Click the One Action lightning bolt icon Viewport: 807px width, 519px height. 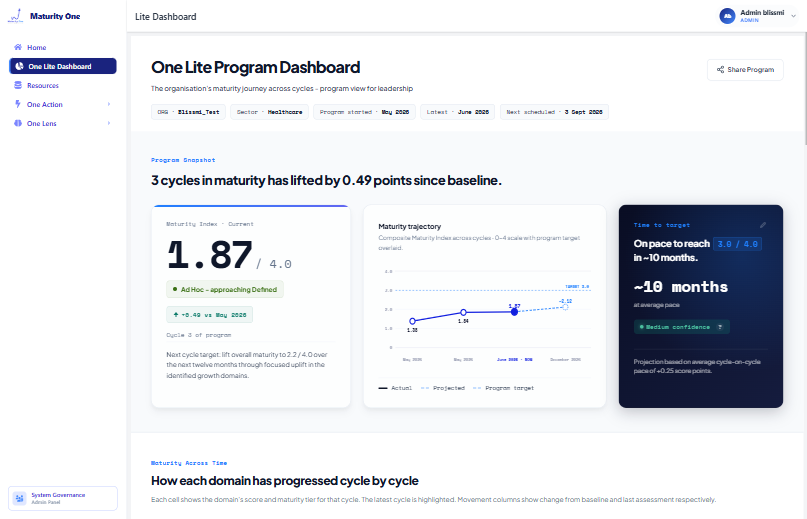tap(18, 104)
